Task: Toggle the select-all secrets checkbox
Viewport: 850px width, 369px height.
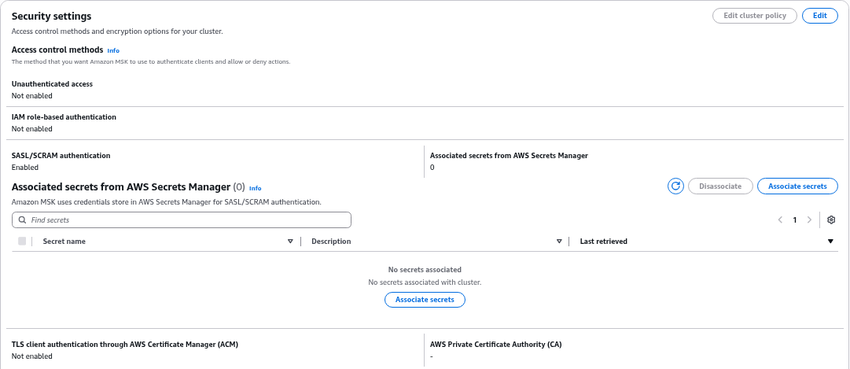Action: [x=22, y=241]
